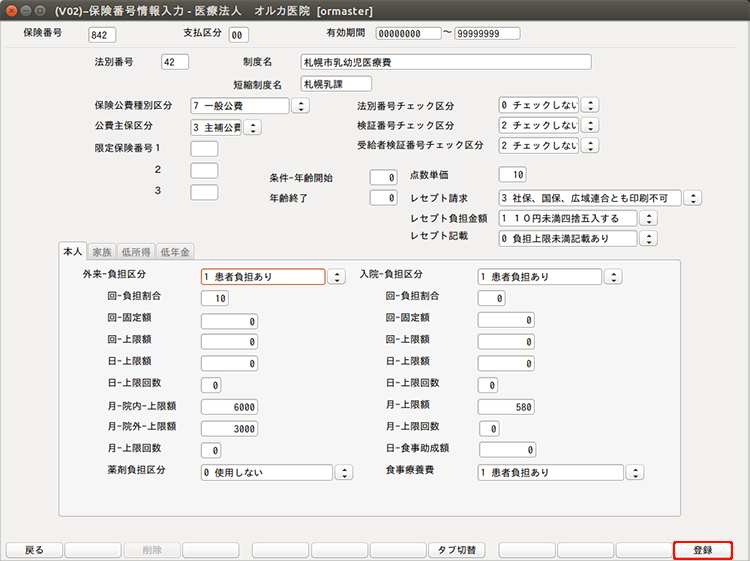This screenshot has height=561, width=750.
Task: Click the 制度名 input field
Action: click(446, 62)
